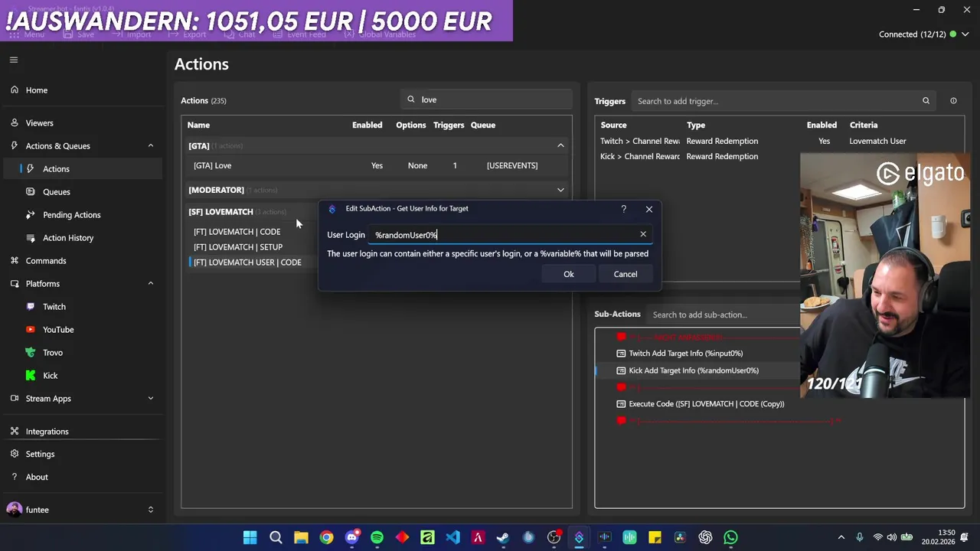This screenshot has height=551, width=980.
Task: Click the triggers info icon
Action: pyautogui.click(x=953, y=101)
